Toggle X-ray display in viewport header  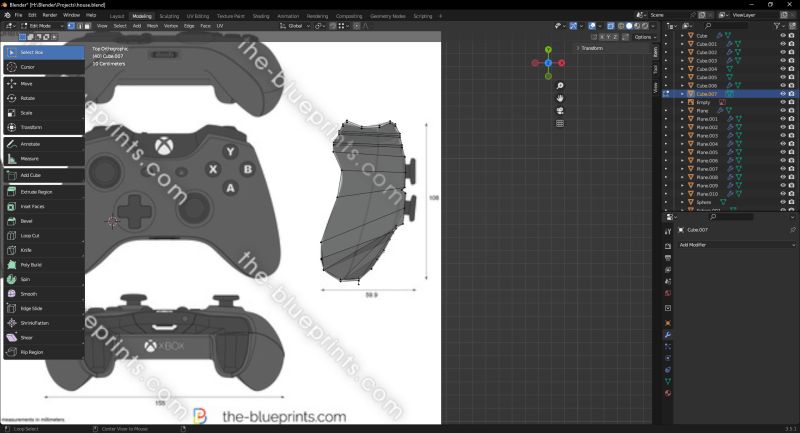pyautogui.click(x=611, y=26)
